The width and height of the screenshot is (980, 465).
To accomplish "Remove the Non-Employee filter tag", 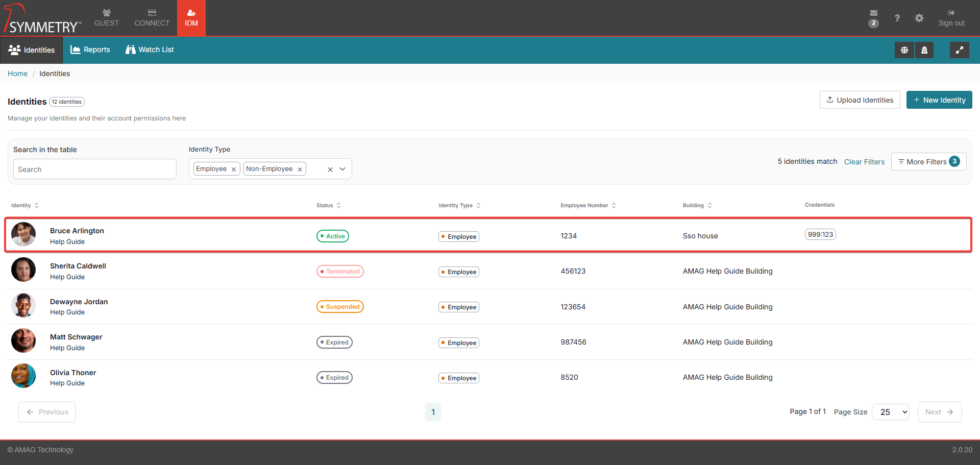I will tap(300, 169).
